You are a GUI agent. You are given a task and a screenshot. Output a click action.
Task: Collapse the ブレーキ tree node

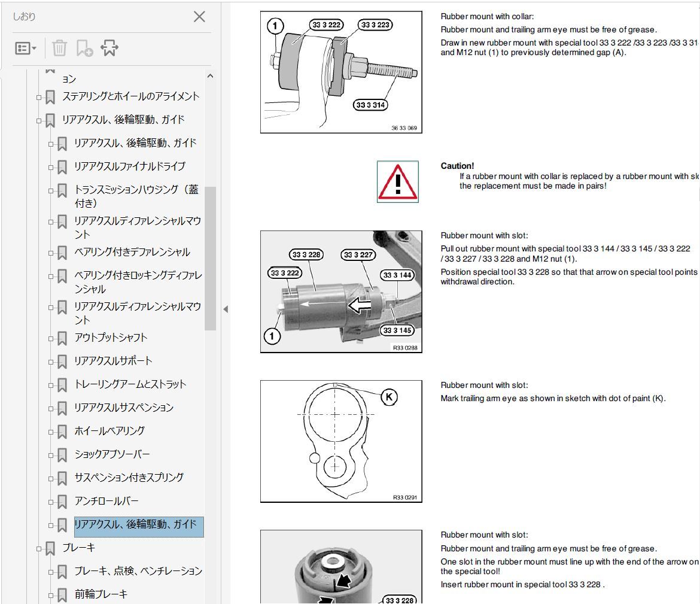coord(39,548)
